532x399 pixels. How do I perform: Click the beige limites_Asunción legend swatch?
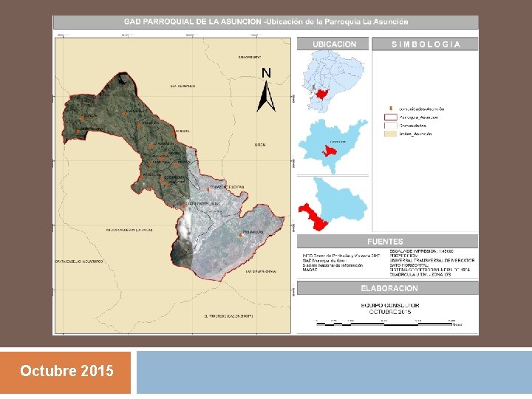point(391,134)
